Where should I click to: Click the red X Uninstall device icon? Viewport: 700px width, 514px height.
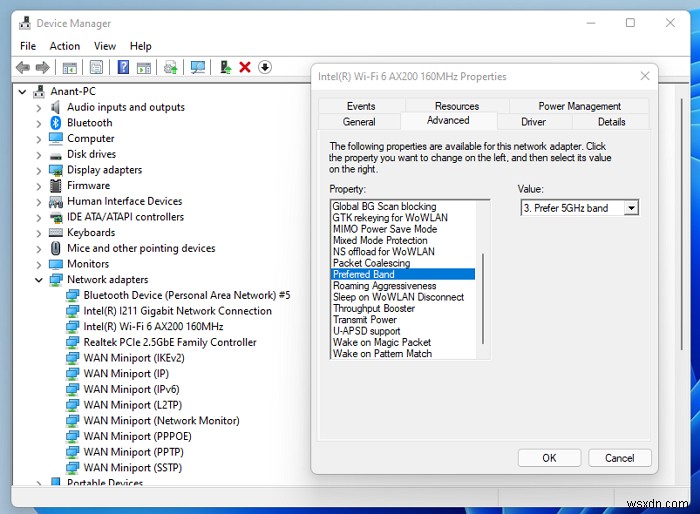(245, 67)
